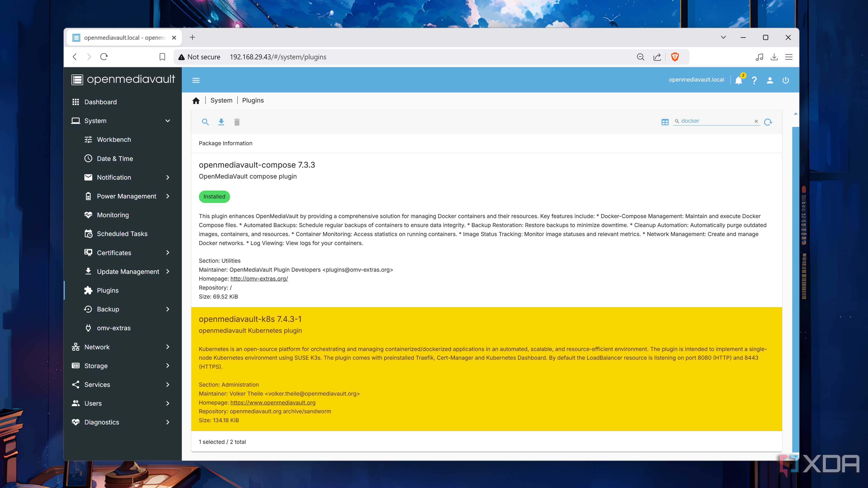Click the docker search field
Viewport: 868px width, 488px height.
click(716, 121)
